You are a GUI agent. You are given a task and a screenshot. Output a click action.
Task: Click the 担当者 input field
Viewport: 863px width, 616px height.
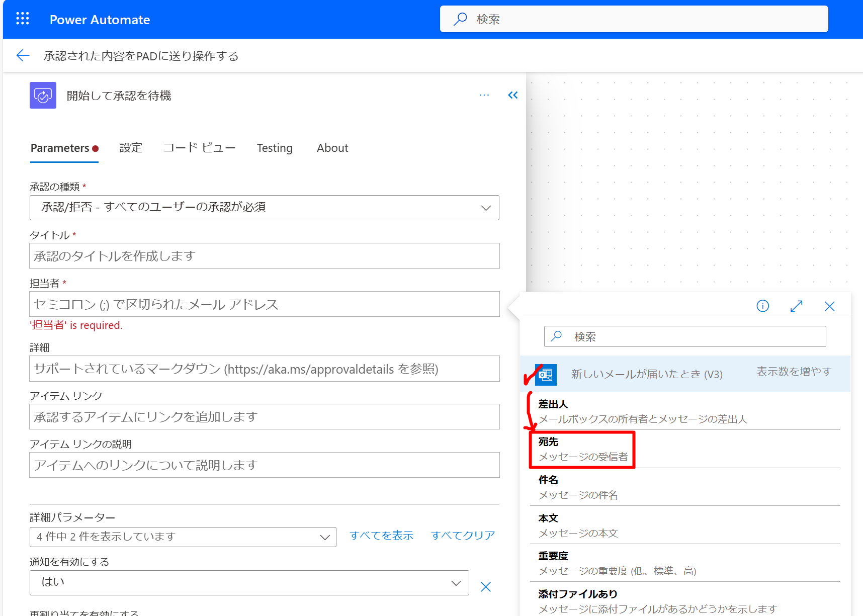click(265, 304)
